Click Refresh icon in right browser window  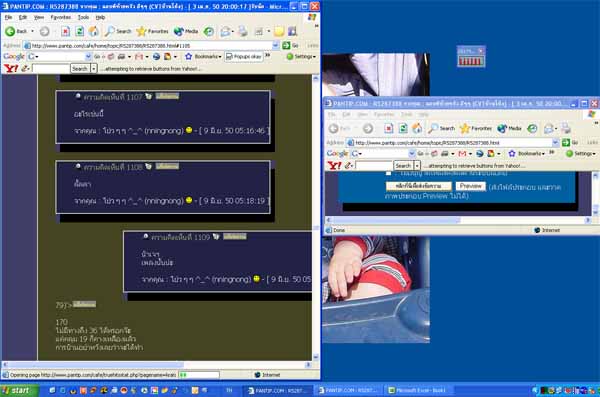click(403, 129)
